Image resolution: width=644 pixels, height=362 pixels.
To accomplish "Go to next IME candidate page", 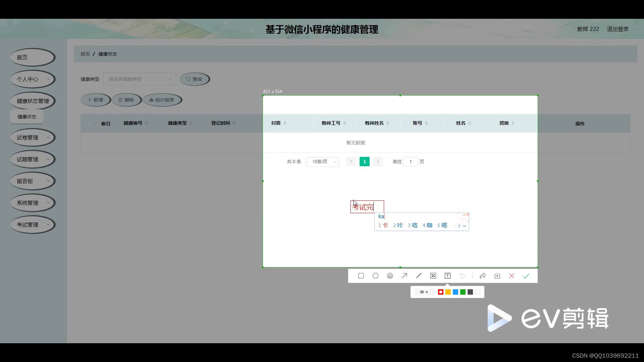I will [x=459, y=226].
